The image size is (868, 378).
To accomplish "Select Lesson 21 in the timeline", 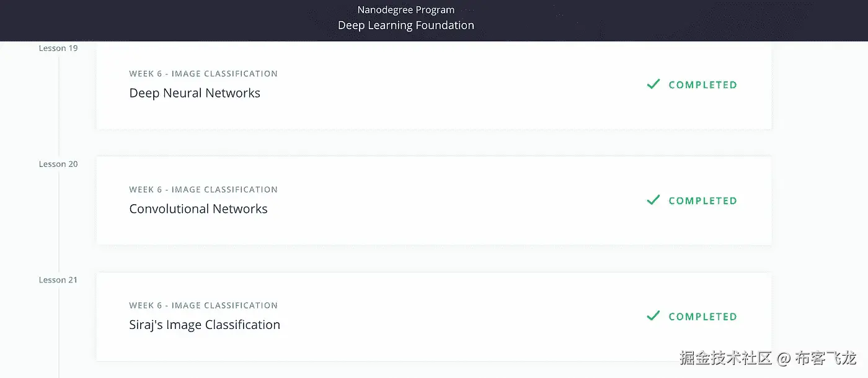I will 58,280.
